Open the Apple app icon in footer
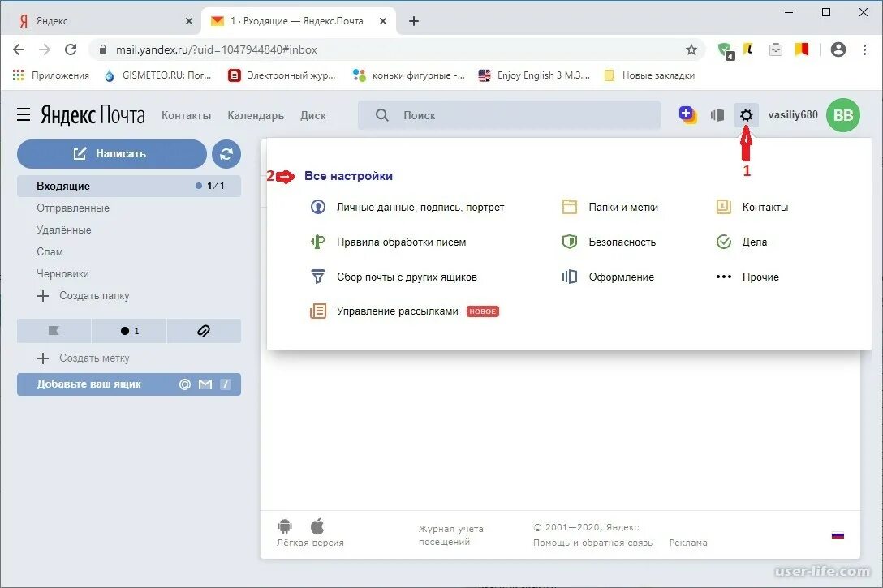 click(317, 526)
